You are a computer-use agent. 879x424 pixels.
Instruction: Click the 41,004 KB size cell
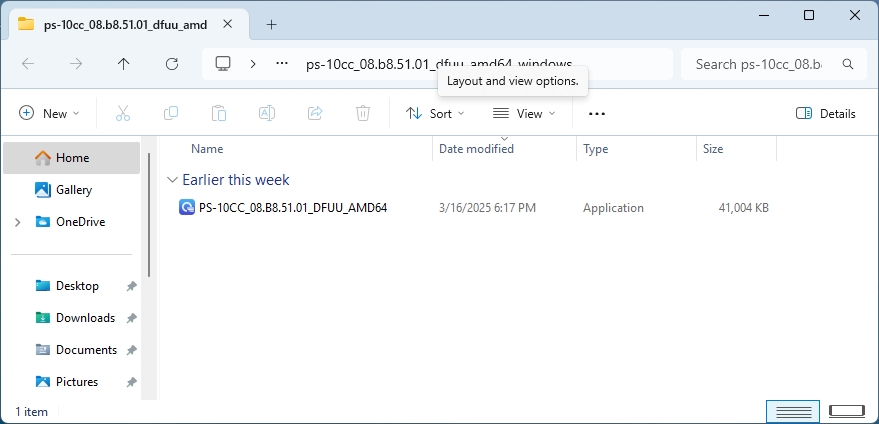[x=743, y=208]
